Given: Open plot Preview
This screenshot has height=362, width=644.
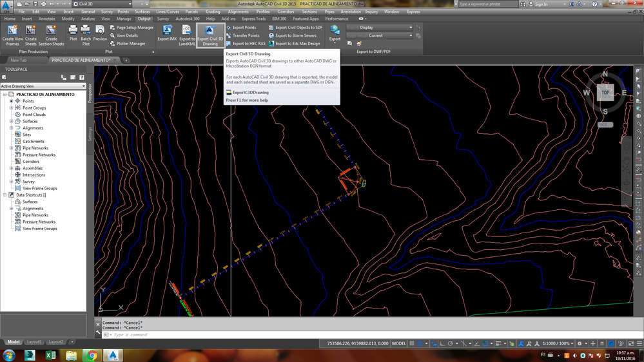Looking at the screenshot, I should [x=100, y=33].
